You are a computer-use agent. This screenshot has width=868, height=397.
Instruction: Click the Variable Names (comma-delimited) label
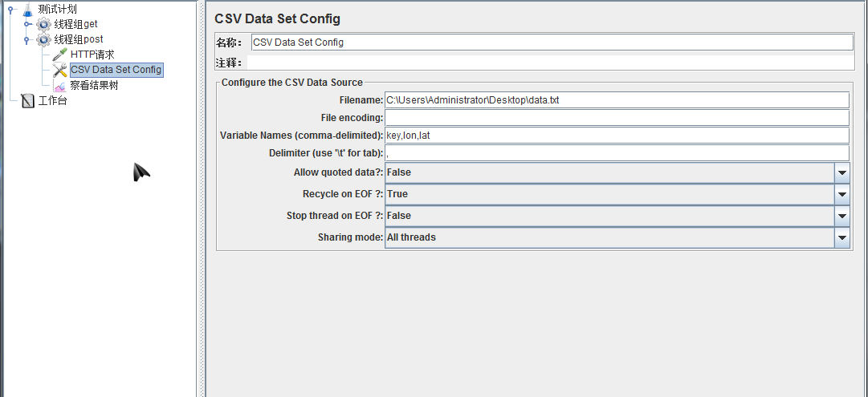pyautogui.click(x=302, y=136)
